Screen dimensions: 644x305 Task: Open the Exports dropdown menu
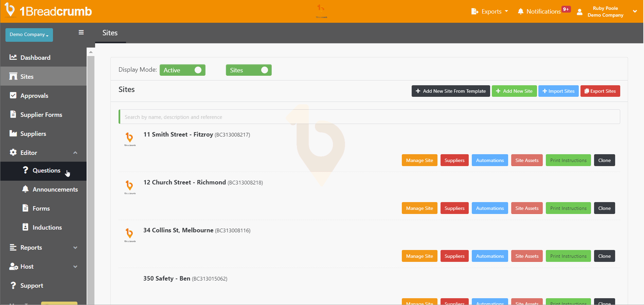pos(490,12)
